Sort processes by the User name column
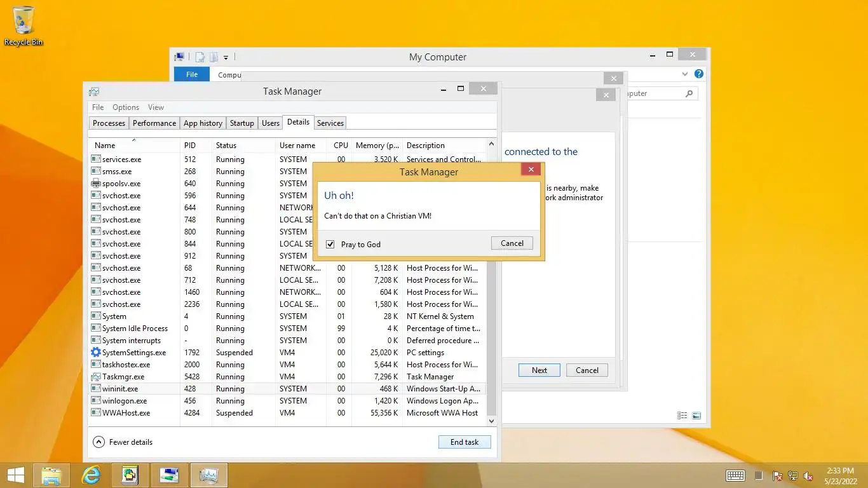868x488 pixels. 301,146
